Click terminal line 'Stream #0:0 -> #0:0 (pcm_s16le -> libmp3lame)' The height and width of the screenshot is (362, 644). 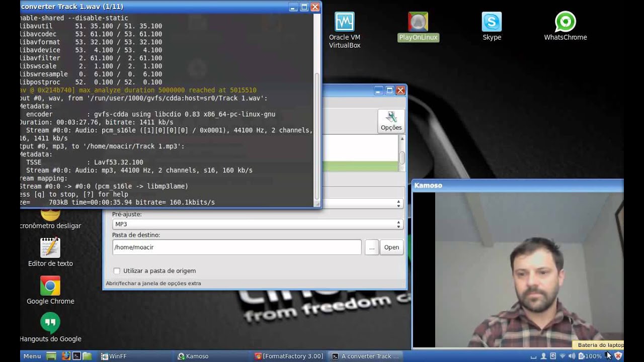coord(104,186)
